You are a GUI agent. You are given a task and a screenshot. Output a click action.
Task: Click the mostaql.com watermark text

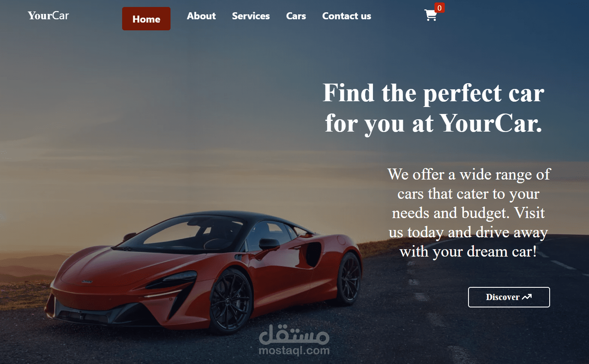pyautogui.click(x=294, y=350)
